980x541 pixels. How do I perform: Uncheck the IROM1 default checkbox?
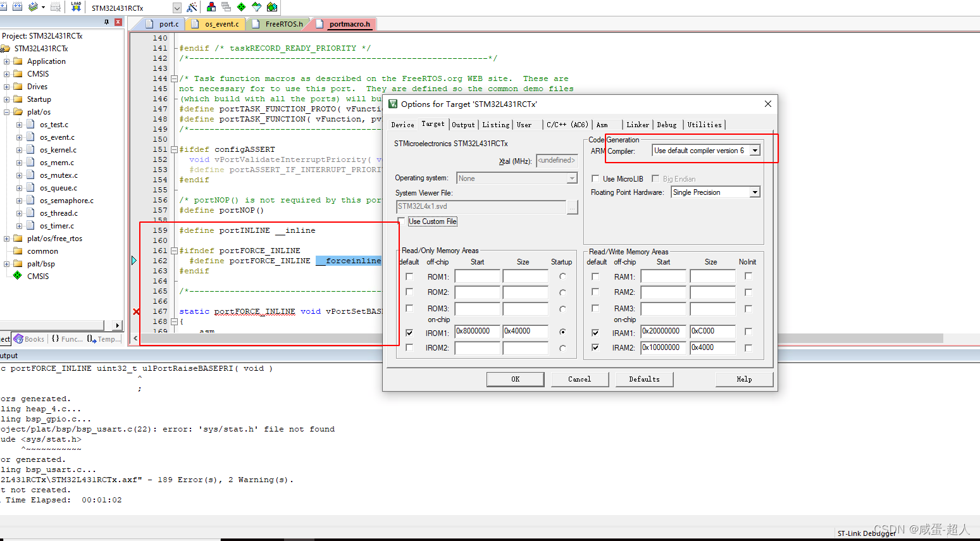[409, 332]
